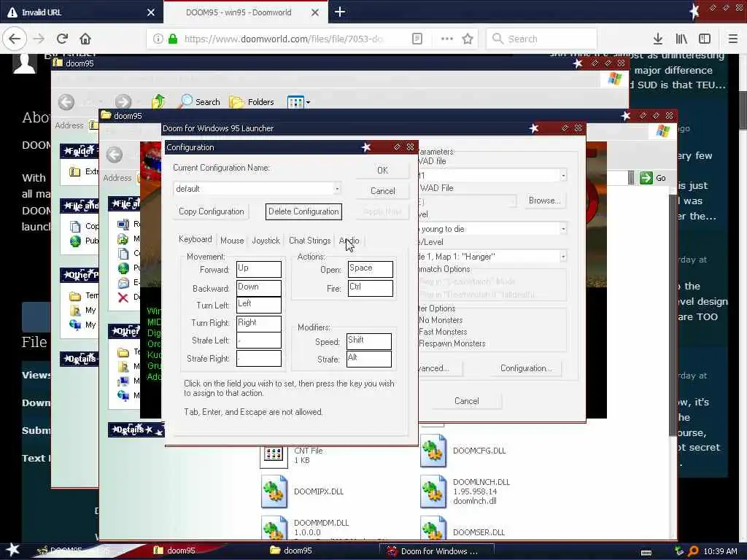Show site information icon in URL bar

[158, 39]
